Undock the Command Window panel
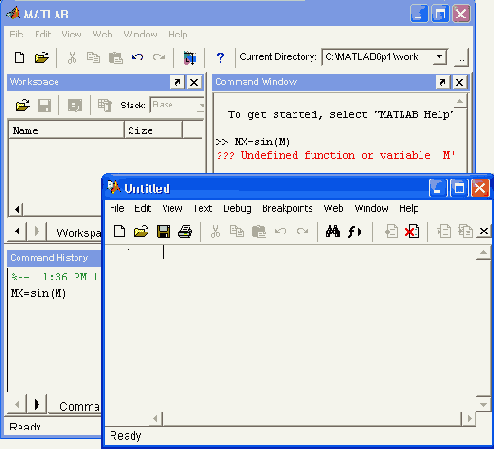Screen dimensions: 494x449 442,82
